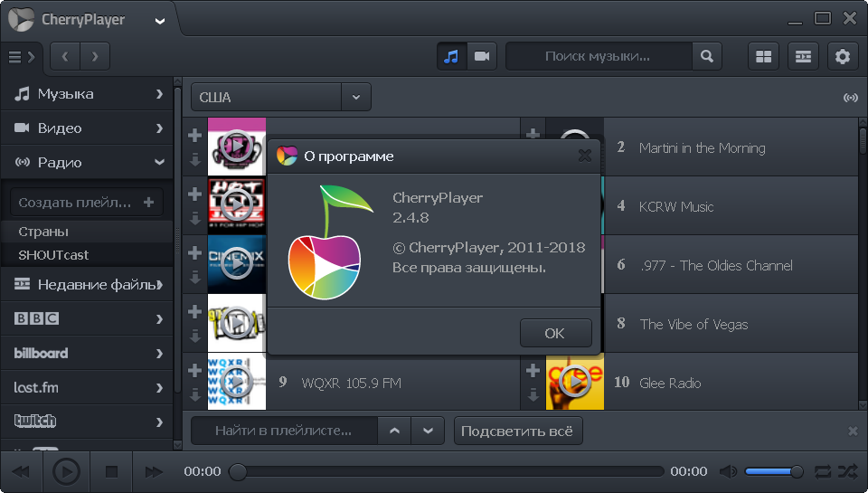Image resolution: width=868 pixels, height=493 pixels.
Task: Download arrow for WQXR station row
Action: coord(195,394)
